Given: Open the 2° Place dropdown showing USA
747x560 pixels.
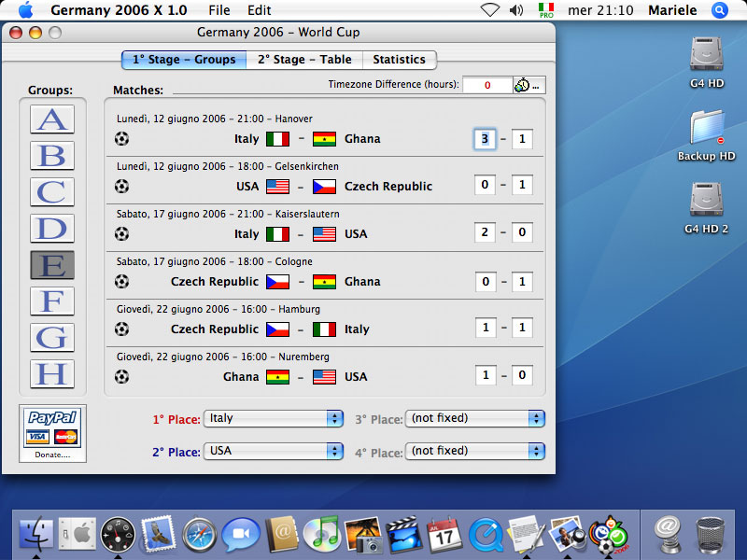Looking at the screenshot, I should [x=275, y=451].
